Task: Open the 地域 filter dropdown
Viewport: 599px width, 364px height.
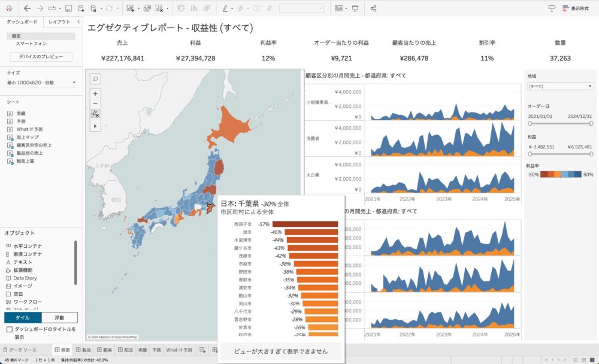Action: (560, 86)
